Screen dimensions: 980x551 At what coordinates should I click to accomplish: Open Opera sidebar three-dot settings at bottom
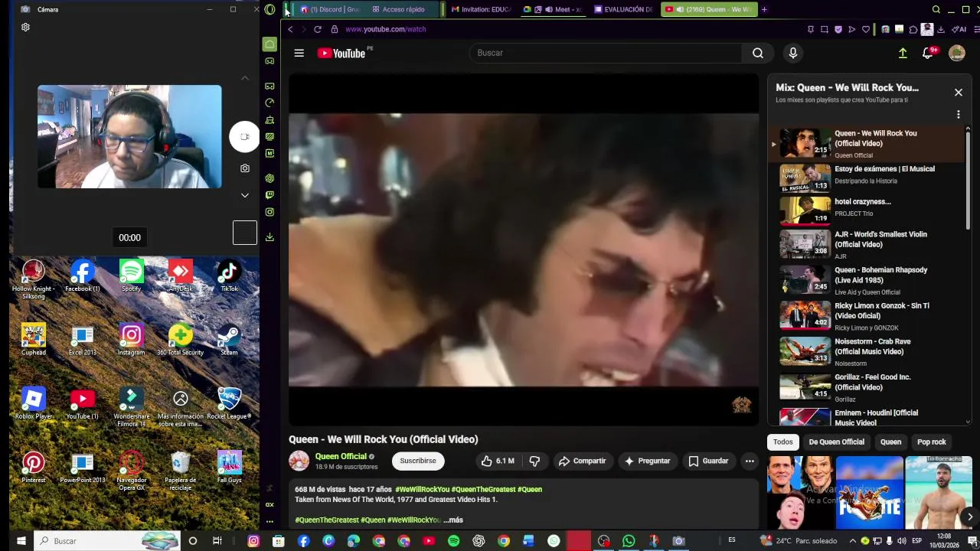coord(269,521)
